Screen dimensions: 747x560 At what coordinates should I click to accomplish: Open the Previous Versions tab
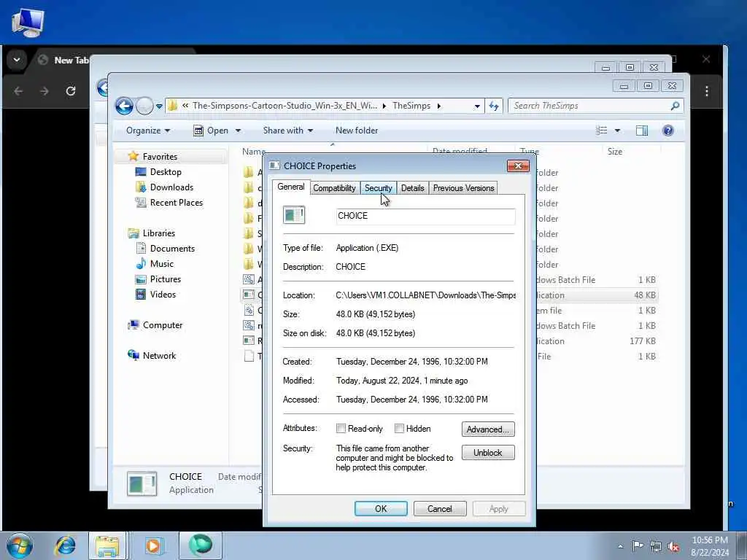coord(463,188)
